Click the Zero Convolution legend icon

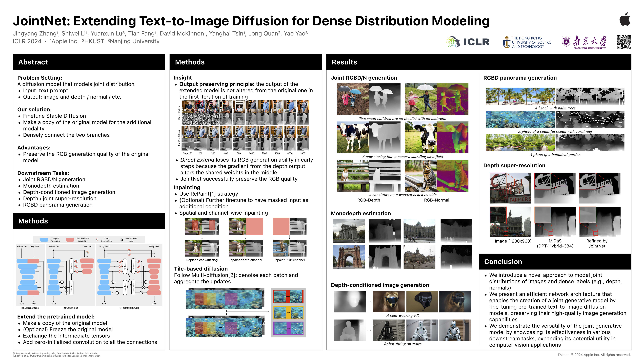point(97,240)
